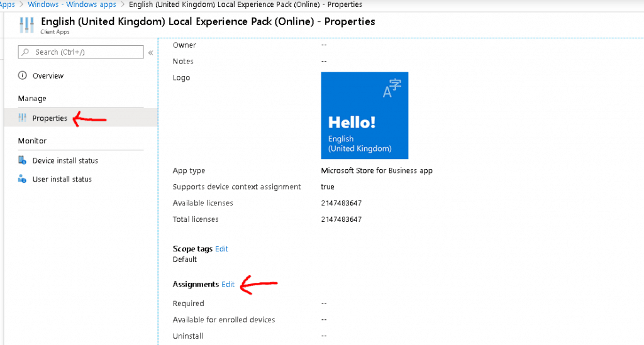644x345 pixels.
Task: Click the Available licenses value 2147483647
Action: (341, 203)
